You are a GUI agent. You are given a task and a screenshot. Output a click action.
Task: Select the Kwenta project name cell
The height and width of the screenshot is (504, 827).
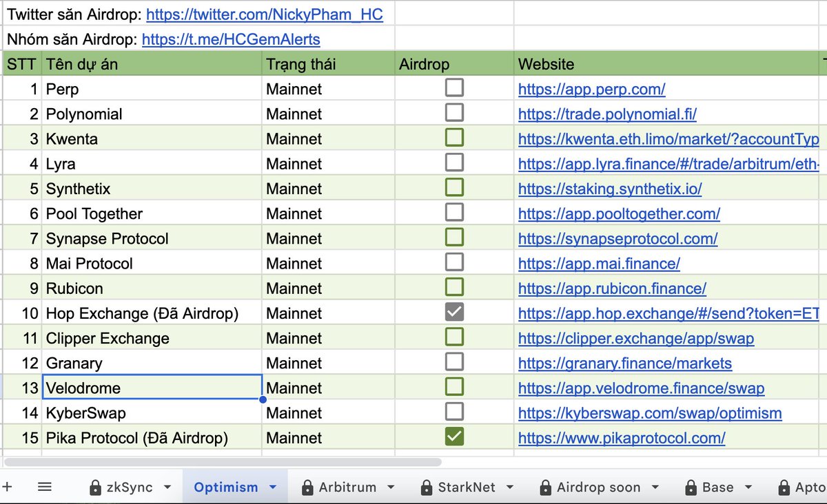tap(152, 138)
